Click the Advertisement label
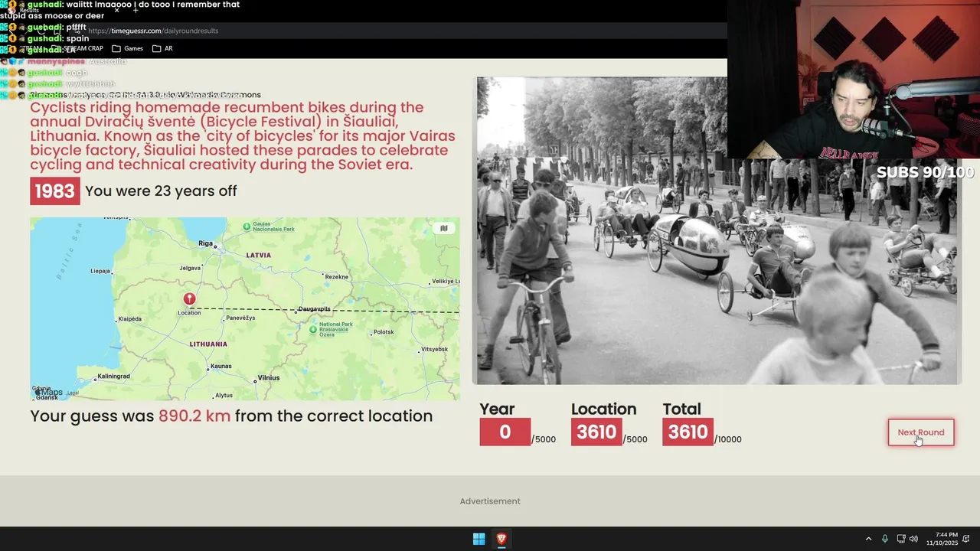Image resolution: width=980 pixels, height=551 pixels. [x=490, y=501]
